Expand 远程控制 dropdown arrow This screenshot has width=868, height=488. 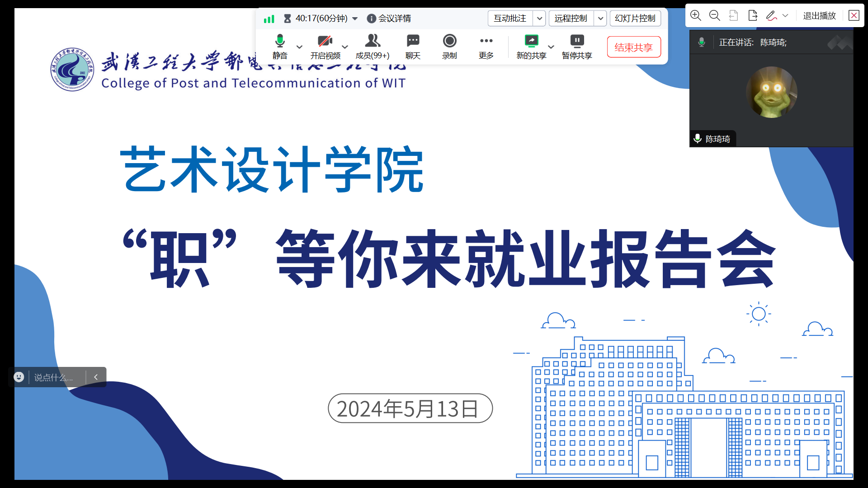point(600,19)
